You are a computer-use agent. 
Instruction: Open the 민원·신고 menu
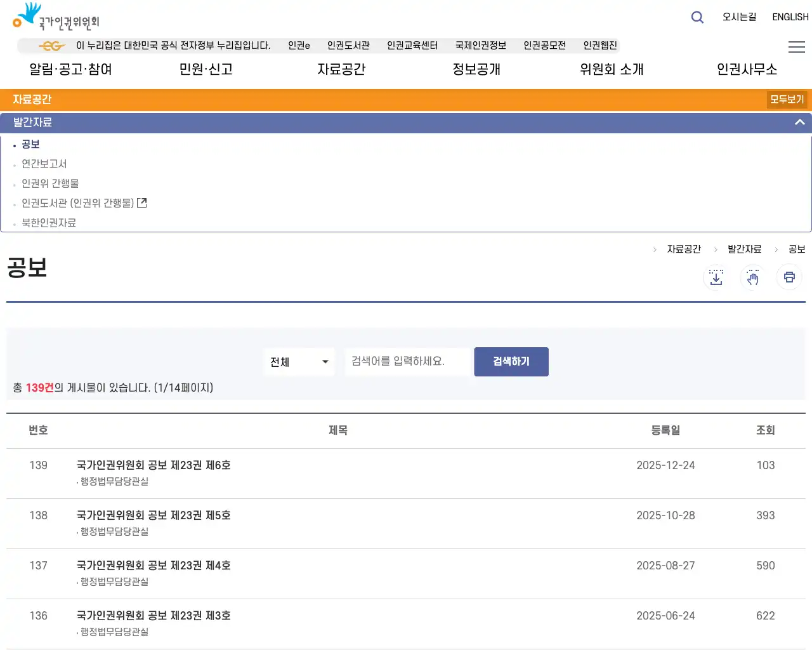(x=206, y=70)
